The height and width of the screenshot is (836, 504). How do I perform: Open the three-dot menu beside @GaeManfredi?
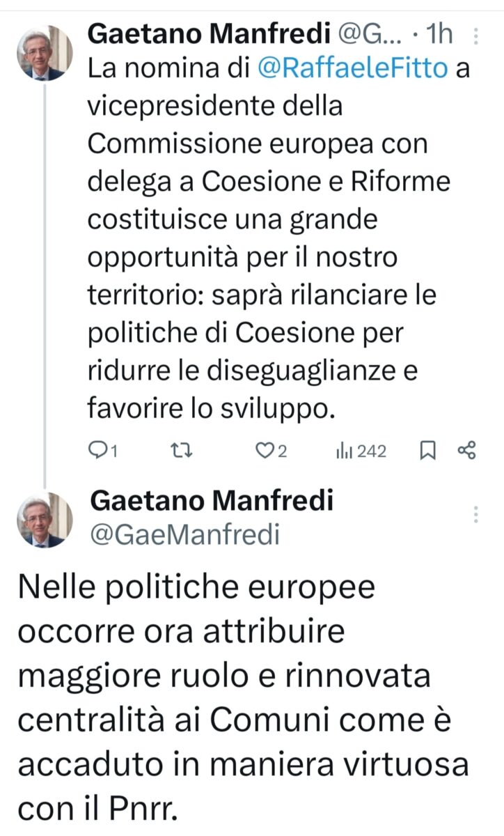476,514
